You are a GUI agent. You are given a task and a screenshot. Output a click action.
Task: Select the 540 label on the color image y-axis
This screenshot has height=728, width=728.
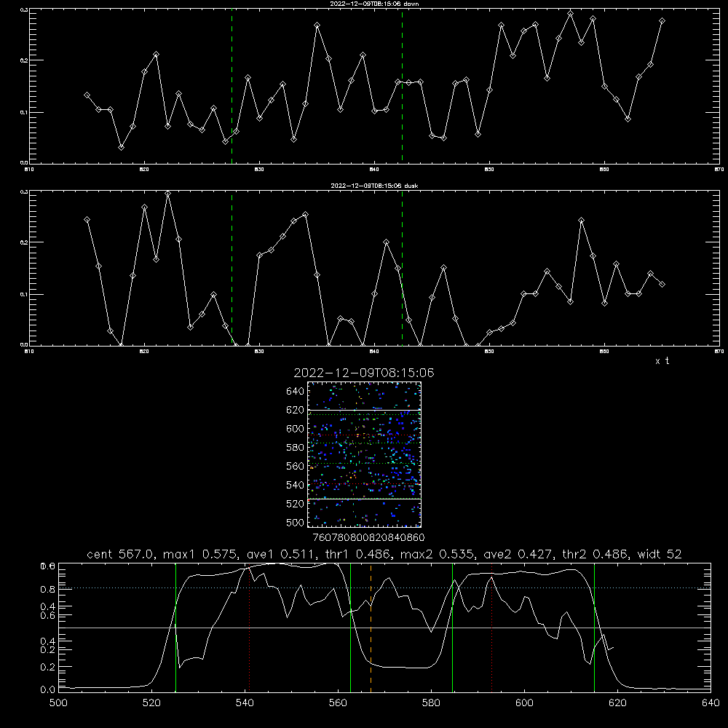point(296,485)
